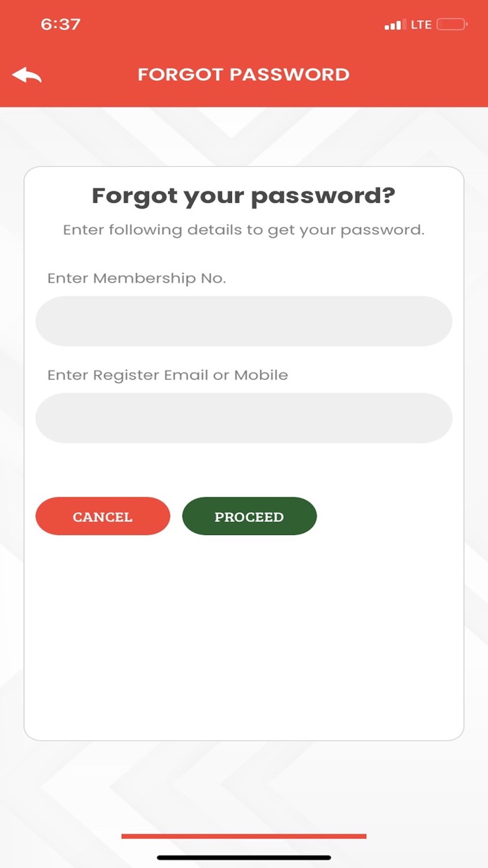Tap patterned background below the white card

click(243, 781)
